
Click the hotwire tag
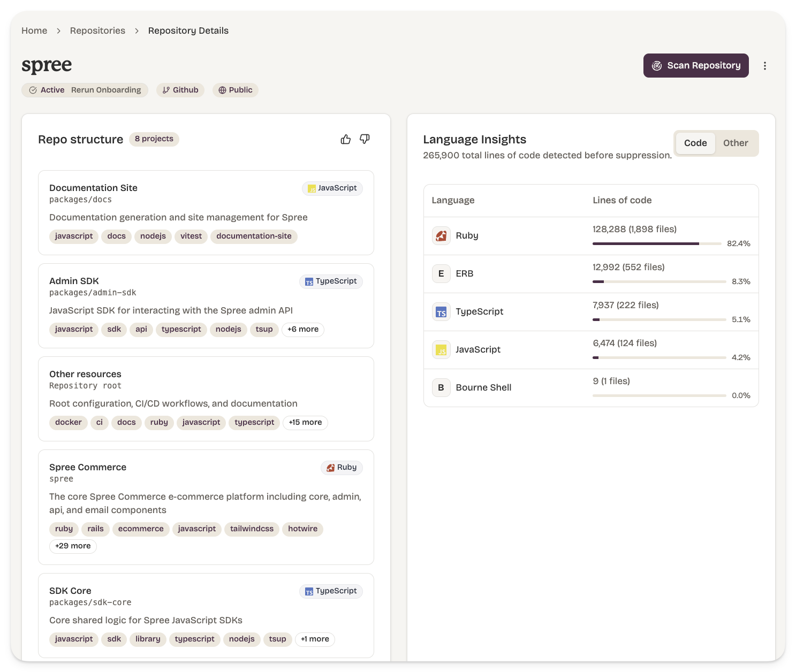(302, 529)
